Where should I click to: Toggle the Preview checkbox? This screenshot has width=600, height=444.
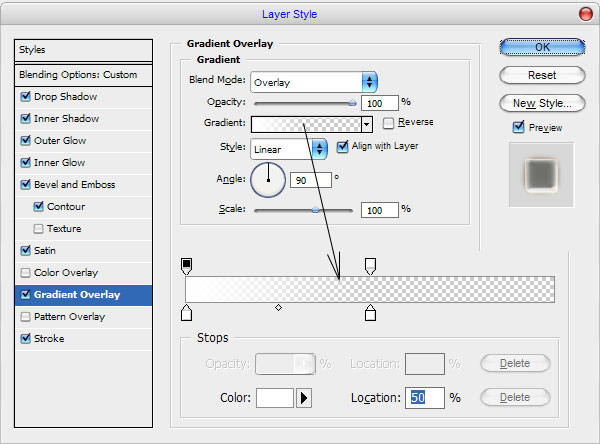(x=518, y=127)
